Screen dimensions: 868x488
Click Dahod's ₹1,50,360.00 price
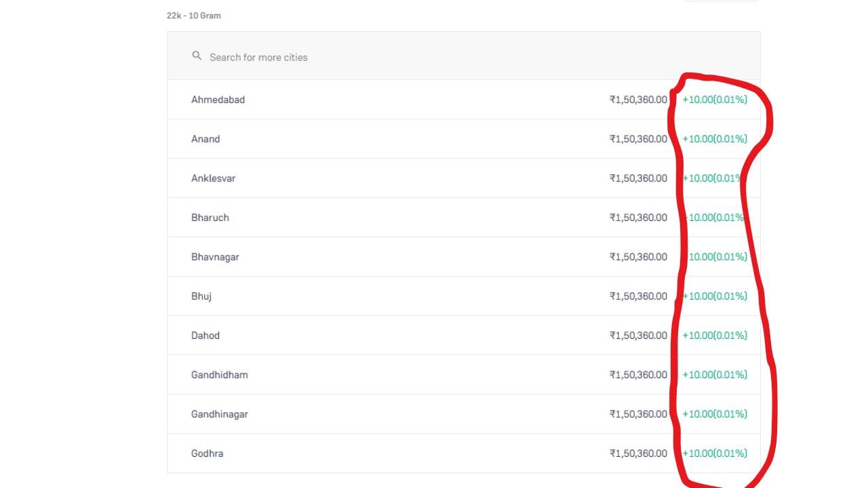(x=638, y=335)
